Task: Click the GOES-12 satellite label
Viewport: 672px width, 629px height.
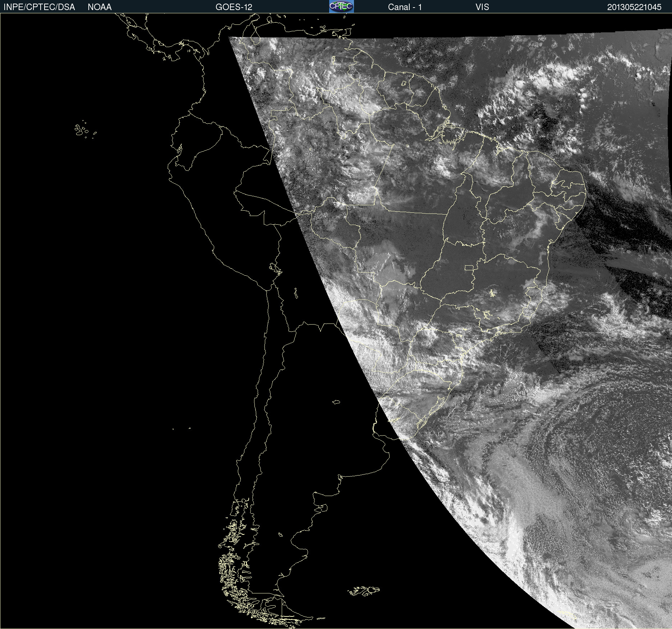Action: (234, 7)
